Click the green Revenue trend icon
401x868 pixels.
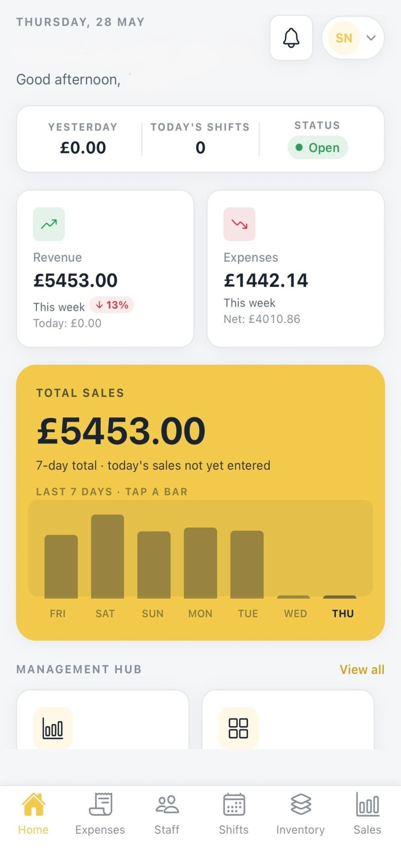click(x=49, y=224)
